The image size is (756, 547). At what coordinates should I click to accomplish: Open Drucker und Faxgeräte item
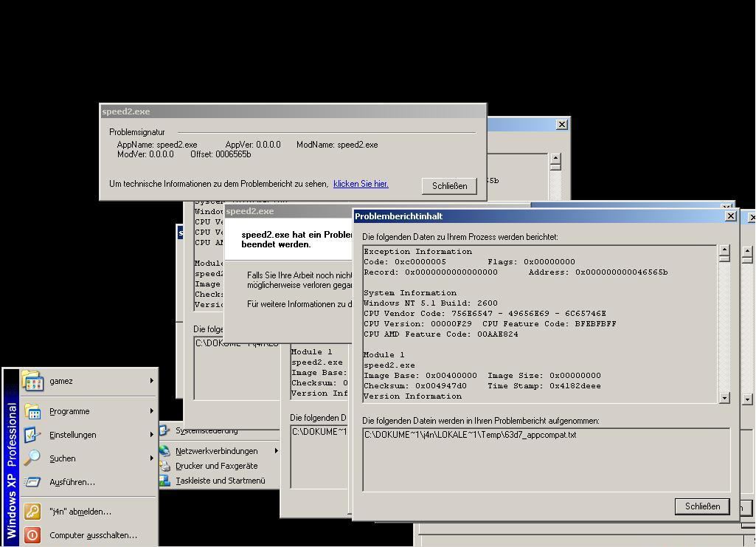[x=219, y=466]
